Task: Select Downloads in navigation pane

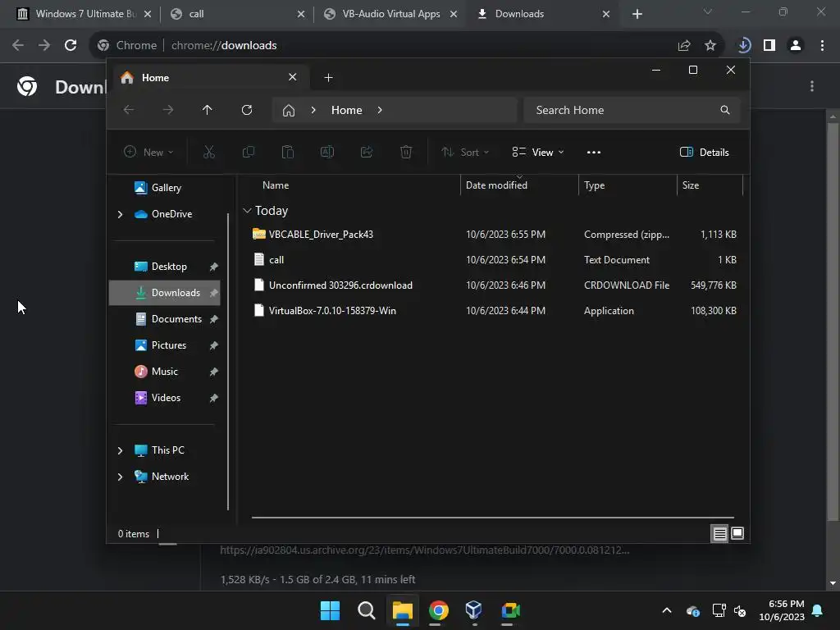Action: click(165, 293)
